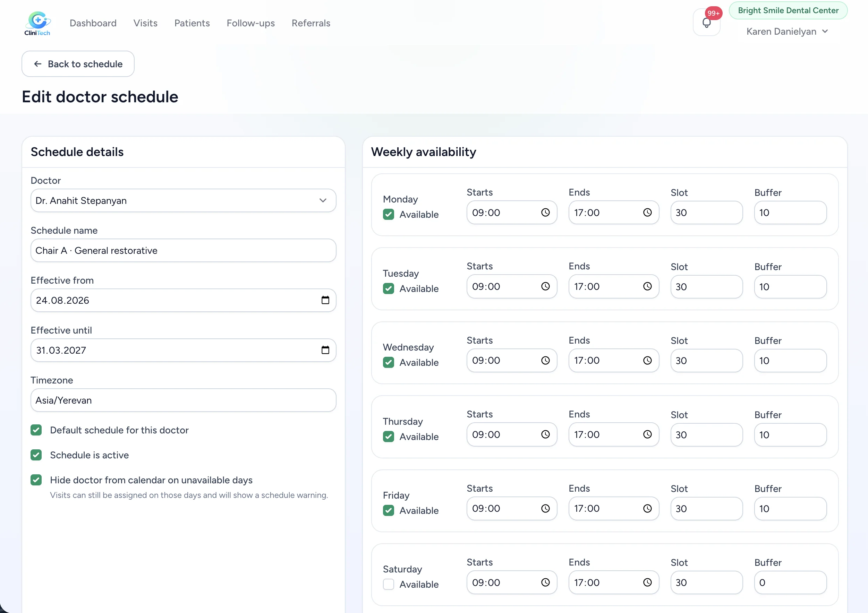Click clock icon in Monday Starts field
The width and height of the screenshot is (868, 613).
click(x=545, y=213)
